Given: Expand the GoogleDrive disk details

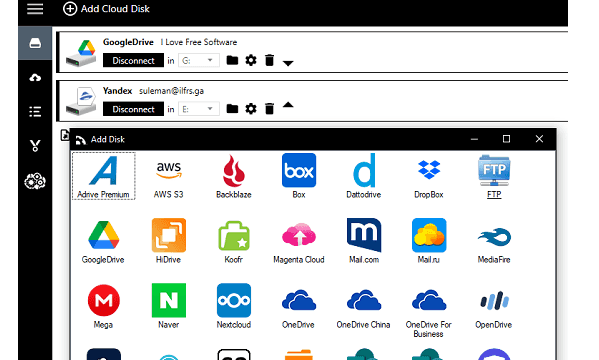Looking at the screenshot, I should 288,63.
